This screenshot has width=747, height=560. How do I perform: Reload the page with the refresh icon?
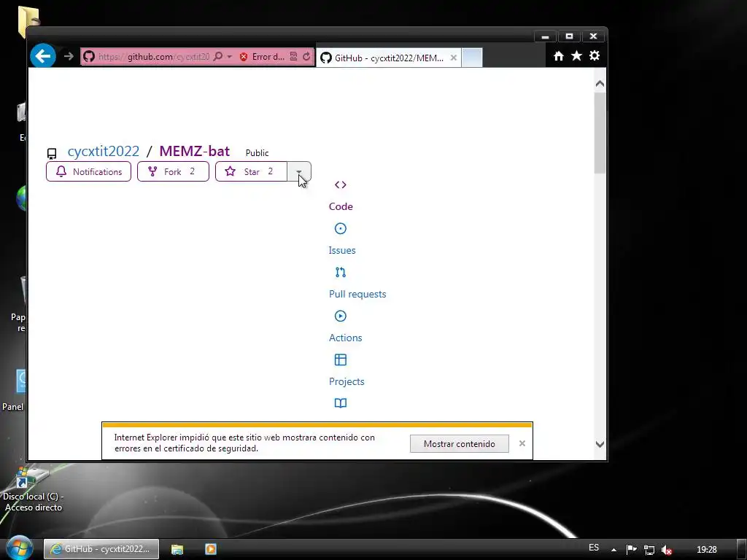pos(306,56)
